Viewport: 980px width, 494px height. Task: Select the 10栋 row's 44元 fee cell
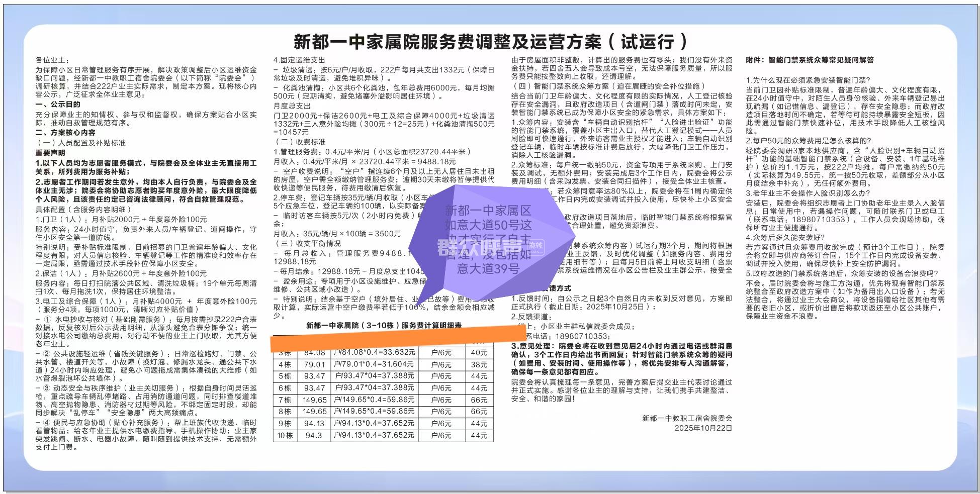(x=479, y=436)
